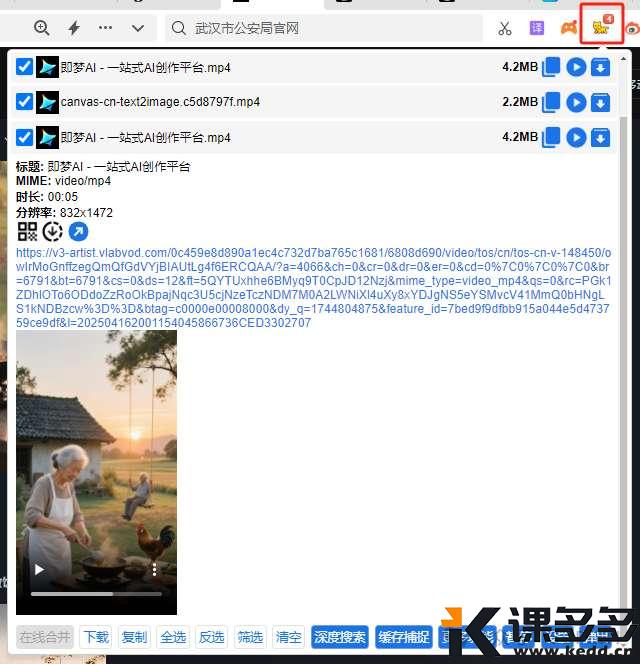This screenshot has width=640, height=664.
Task: Toggle the third 即梦AI mp4 checkbox
Action: [25, 137]
